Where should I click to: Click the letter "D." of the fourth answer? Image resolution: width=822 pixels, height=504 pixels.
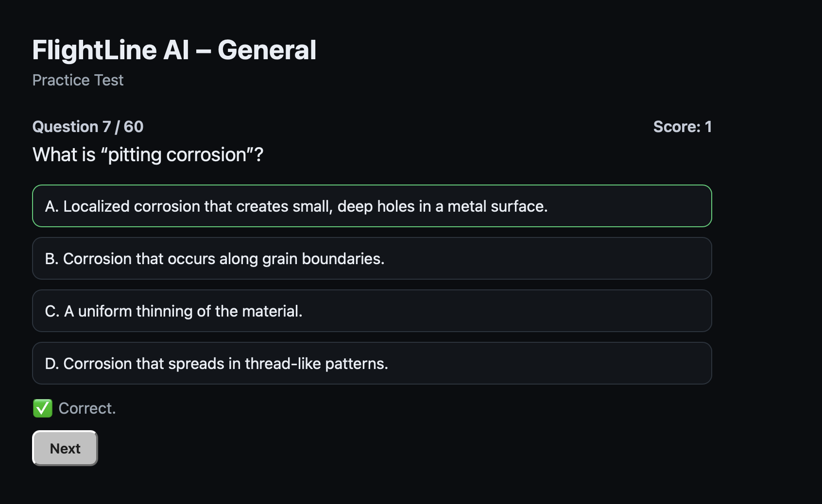[x=51, y=364]
